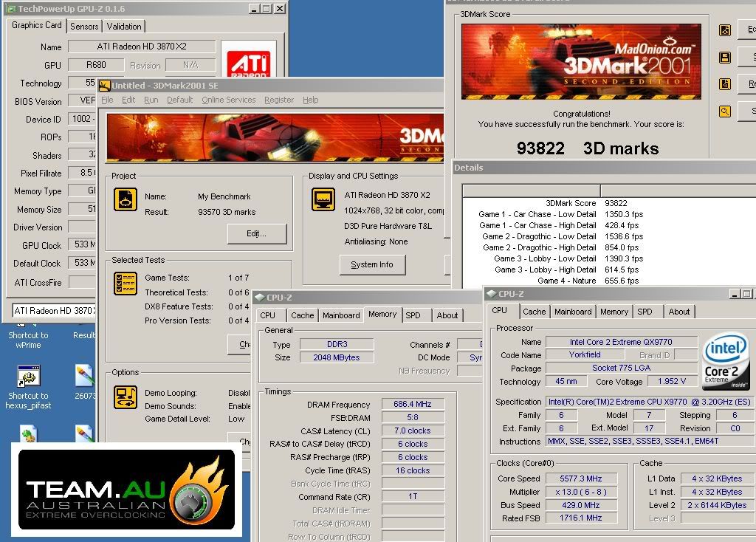Screen dimensions: 756x542
Task: Click the magnifier icon in 3DMark score panel
Action: pos(725,112)
